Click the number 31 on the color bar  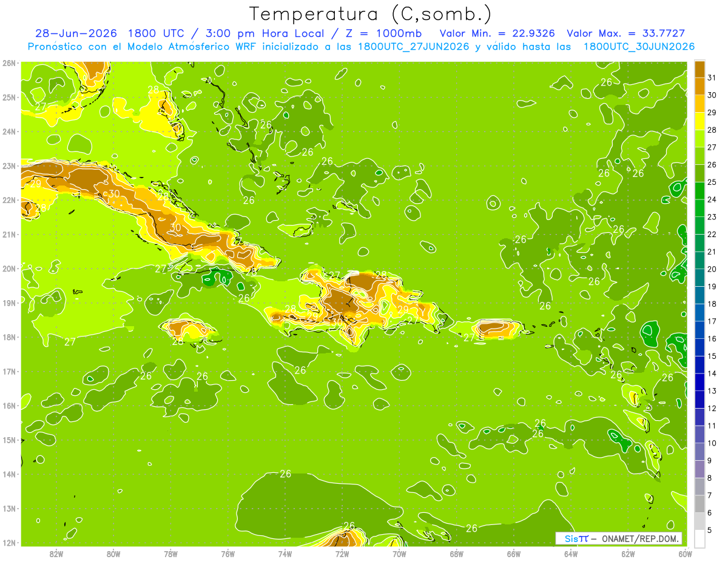(x=712, y=78)
